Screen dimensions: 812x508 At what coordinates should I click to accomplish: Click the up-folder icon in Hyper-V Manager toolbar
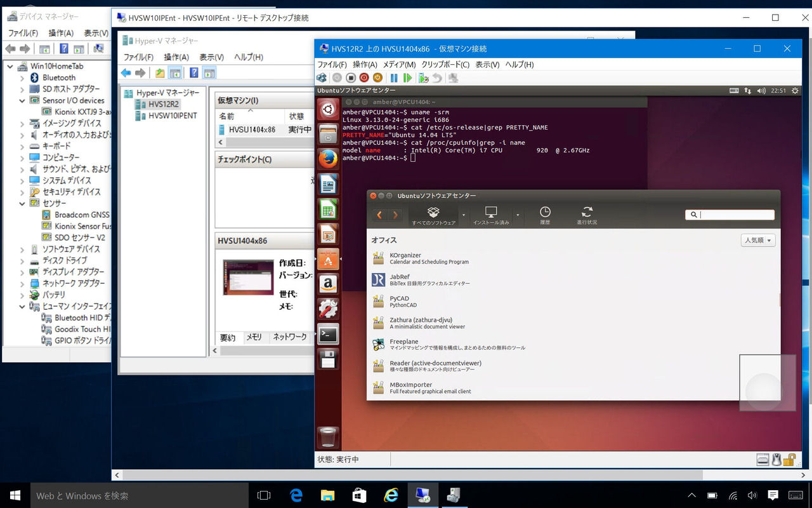(x=160, y=73)
